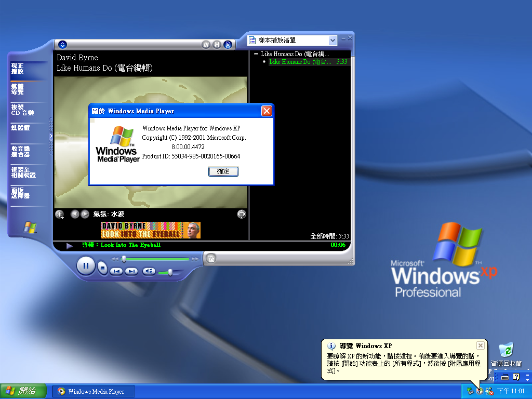The image size is (532, 399).
Task: Select the previous visualization arrow
Action: [x=75, y=214]
